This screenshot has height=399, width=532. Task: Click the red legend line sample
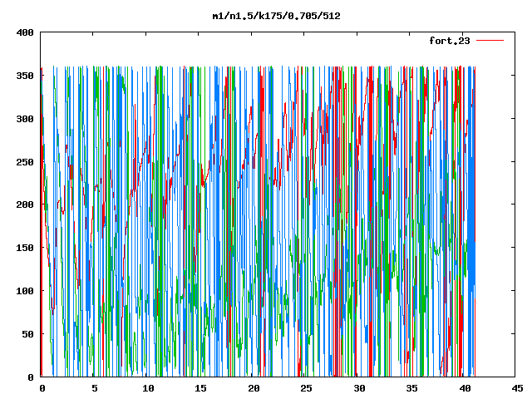pyautogui.click(x=490, y=41)
